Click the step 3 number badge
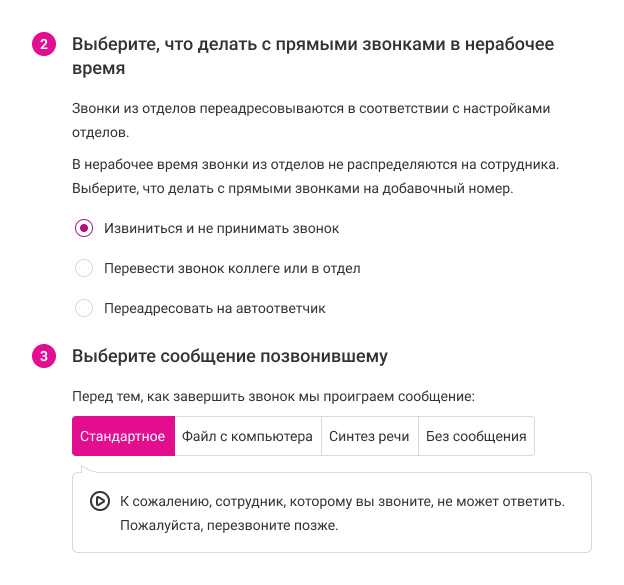This screenshot has width=624, height=585. tap(44, 356)
